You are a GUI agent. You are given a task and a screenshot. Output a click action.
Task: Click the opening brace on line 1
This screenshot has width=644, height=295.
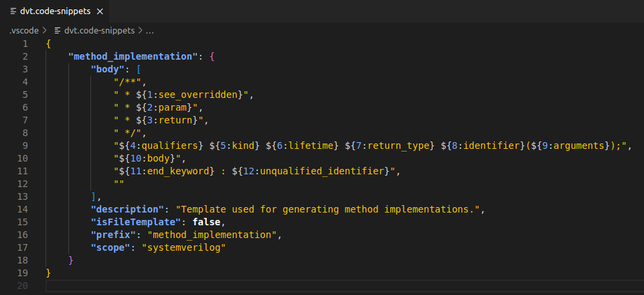tap(48, 44)
